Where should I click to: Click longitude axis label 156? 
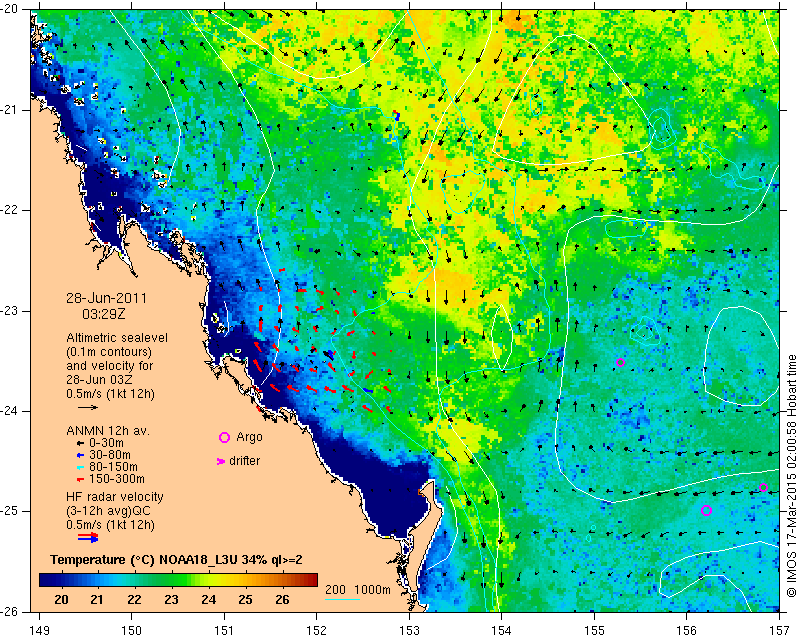point(687,631)
